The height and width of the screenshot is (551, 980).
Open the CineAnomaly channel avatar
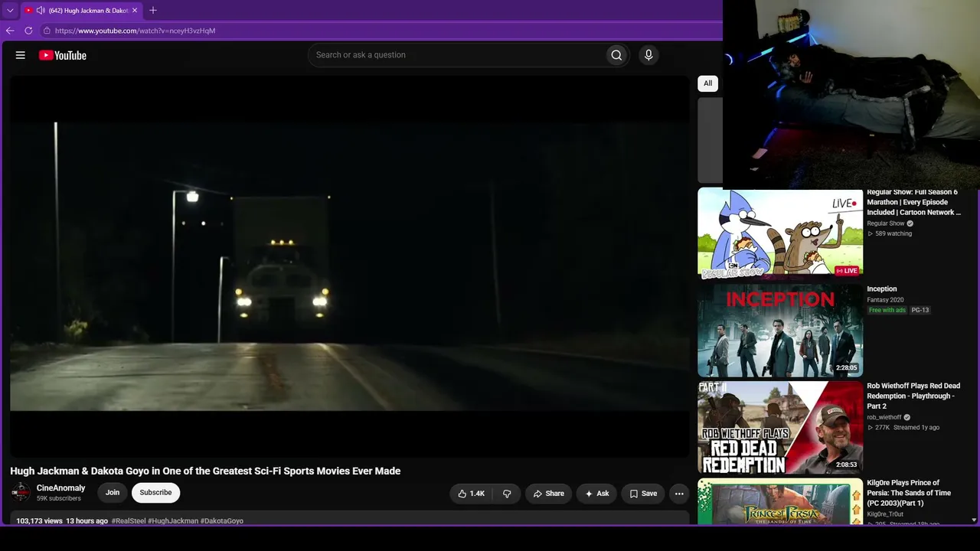coord(21,492)
